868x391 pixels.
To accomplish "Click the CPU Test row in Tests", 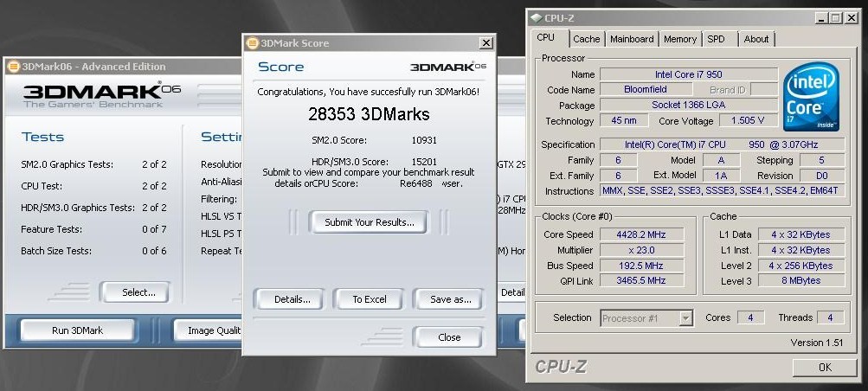I will pos(93,186).
